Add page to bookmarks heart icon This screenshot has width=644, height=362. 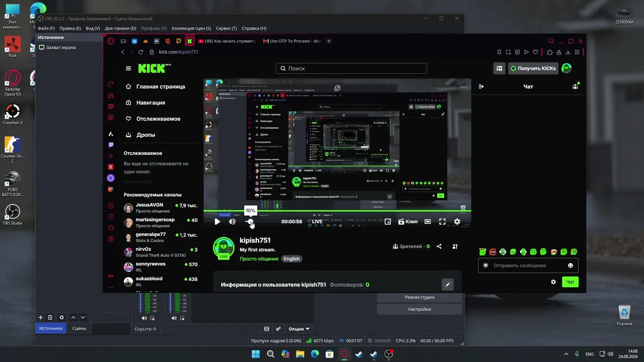tap(535, 52)
